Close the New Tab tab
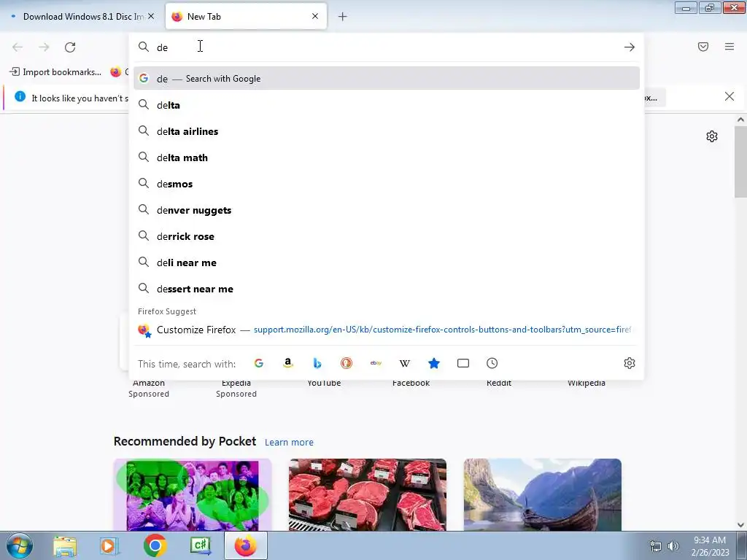Screen dimensions: 747x560 coord(315,16)
